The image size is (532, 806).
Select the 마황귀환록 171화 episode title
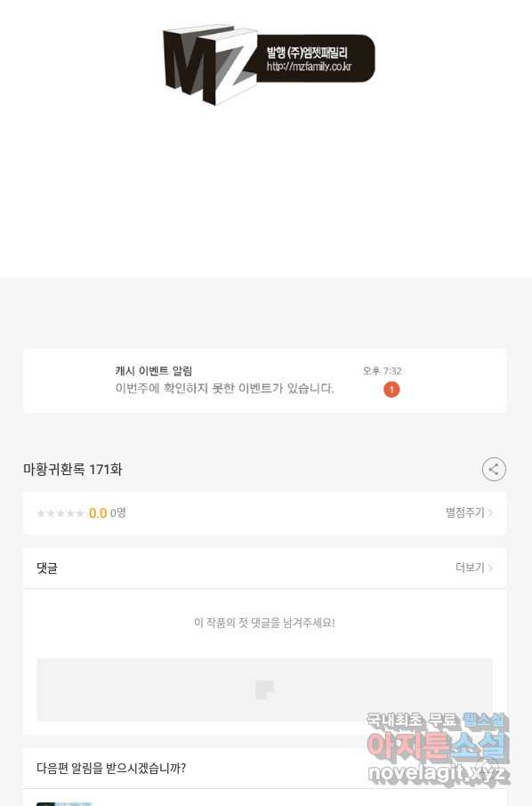(72, 470)
